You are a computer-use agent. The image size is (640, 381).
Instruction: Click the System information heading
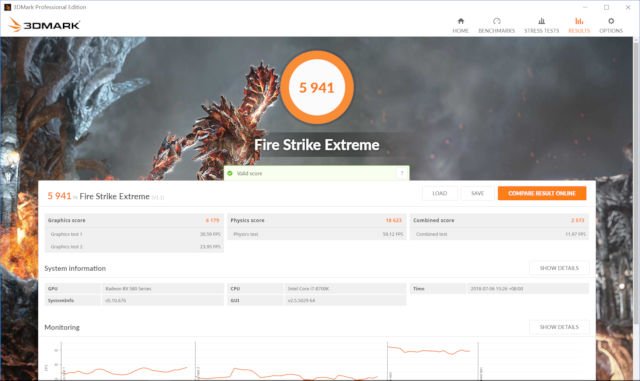[75, 268]
